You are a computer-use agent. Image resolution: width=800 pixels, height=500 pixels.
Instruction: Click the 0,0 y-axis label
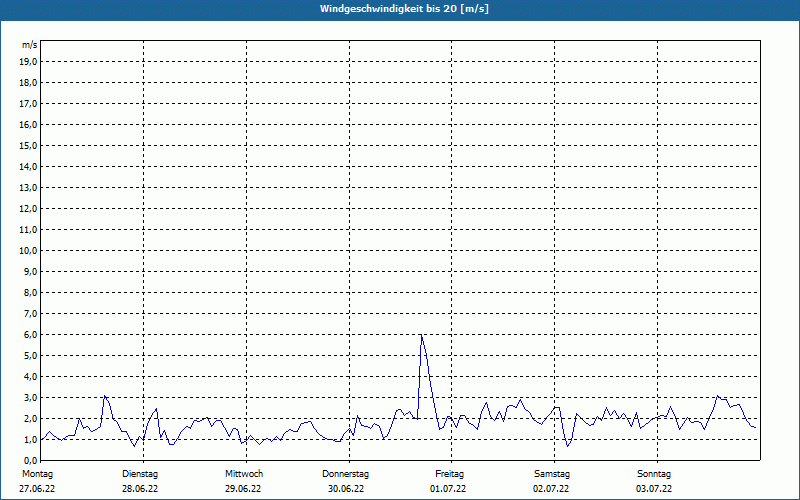pyautogui.click(x=30, y=461)
